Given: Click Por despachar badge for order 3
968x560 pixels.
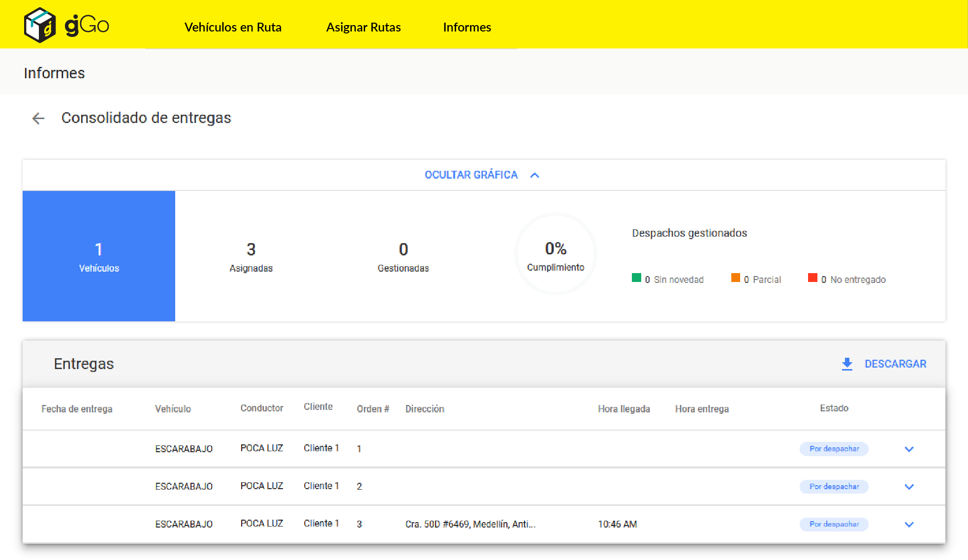Looking at the screenshot, I should coord(834,524).
